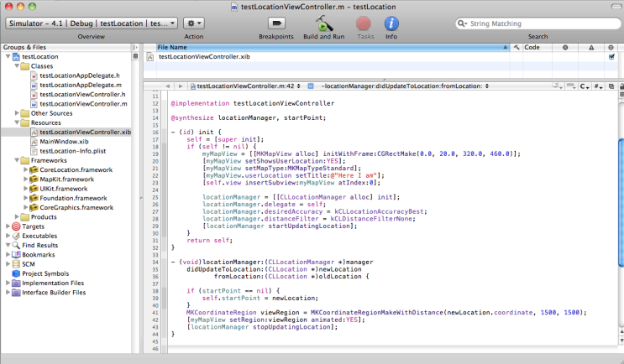The height and width of the screenshot is (364, 624).
Task: Click the CoreGraphics.framework toolbox icon
Action: (x=34, y=207)
